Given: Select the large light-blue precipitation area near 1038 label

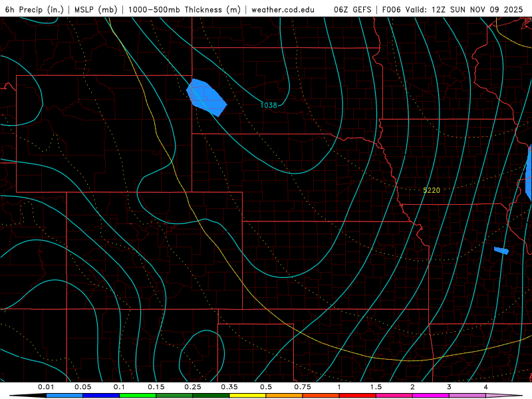Looking at the screenshot, I should (206, 98).
